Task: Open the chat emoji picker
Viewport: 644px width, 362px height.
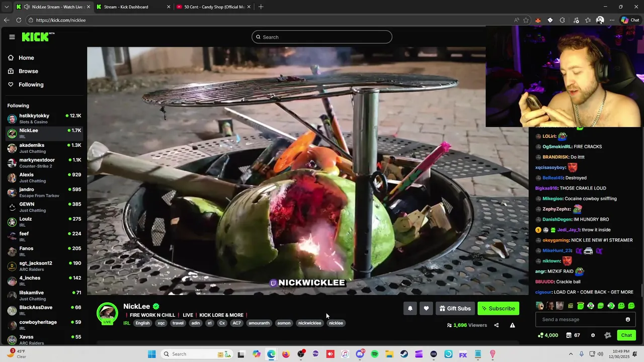Action: pos(628,320)
